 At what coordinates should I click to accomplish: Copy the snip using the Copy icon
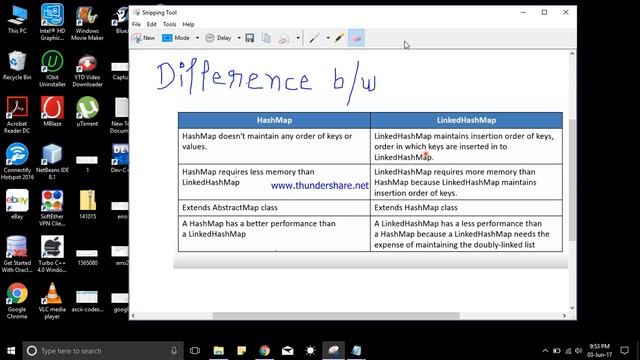click(x=266, y=38)
